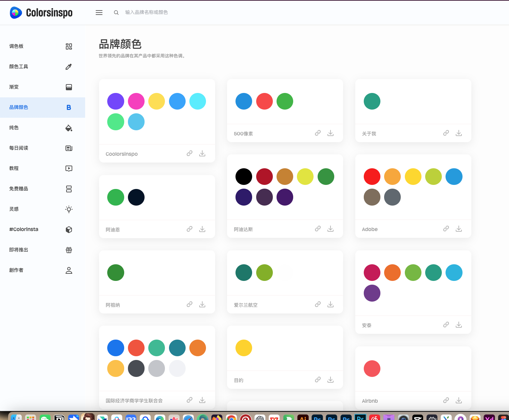
Task: Download the 目的 color palette
Action: point(331,380)
